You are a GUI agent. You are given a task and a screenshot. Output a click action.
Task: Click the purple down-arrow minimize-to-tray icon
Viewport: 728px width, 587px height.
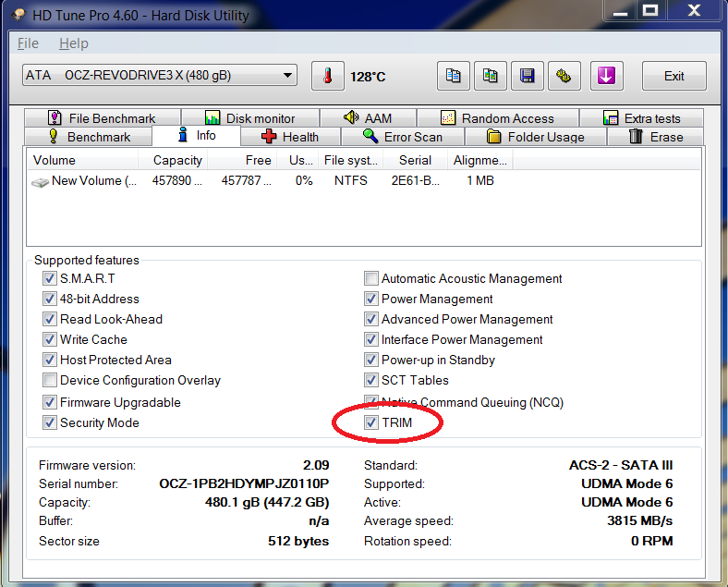[x=606, y=77]
